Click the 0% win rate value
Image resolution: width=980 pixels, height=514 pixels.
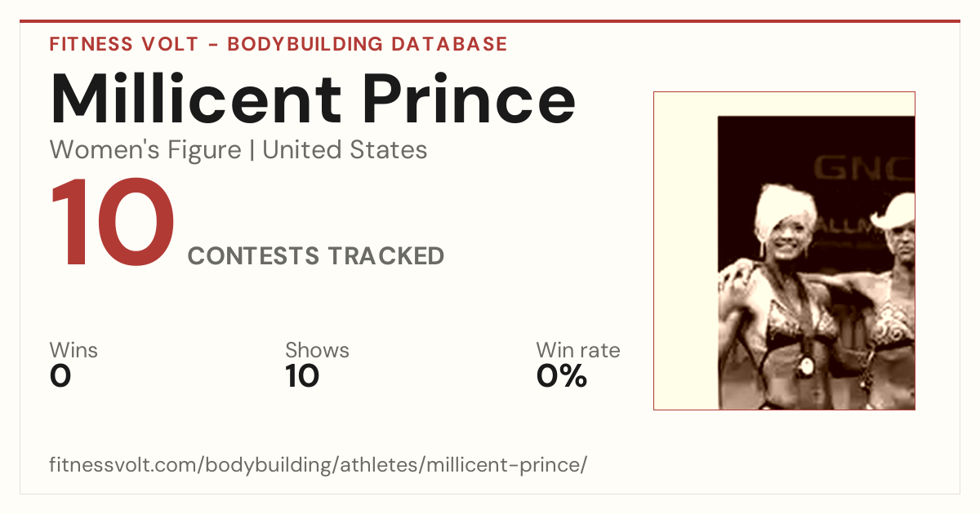click(562, 376)
